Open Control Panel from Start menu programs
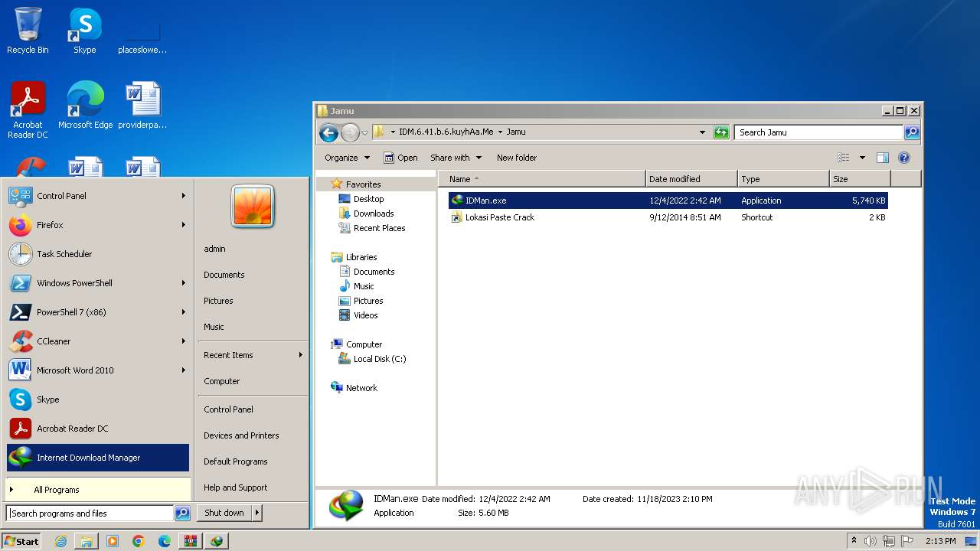Image resolution: width=980 pixels, height=551 pixels. pyautogui.click(x=97, y=196)
